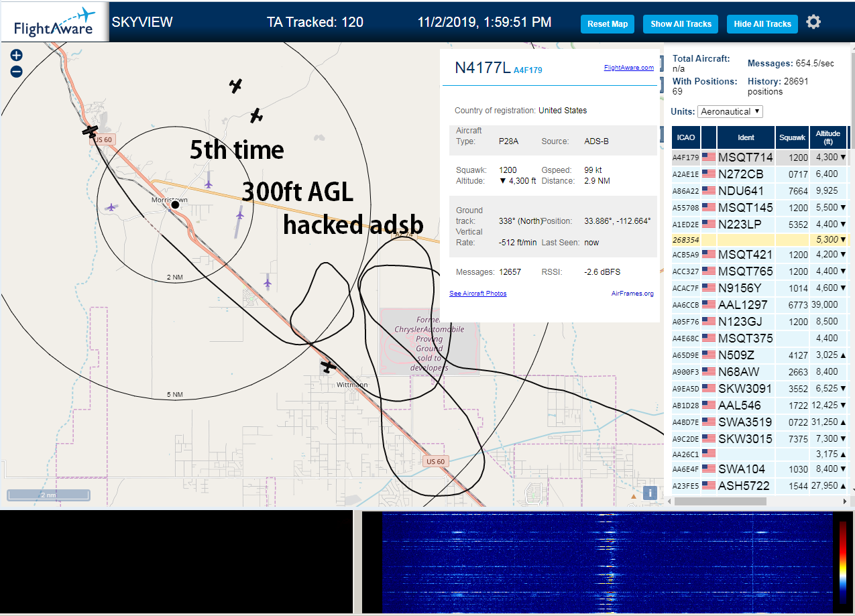Select the aircraft marker just above '5th time'
The height and width of the screenshot is (616, 855).
(x=256, y=116)
